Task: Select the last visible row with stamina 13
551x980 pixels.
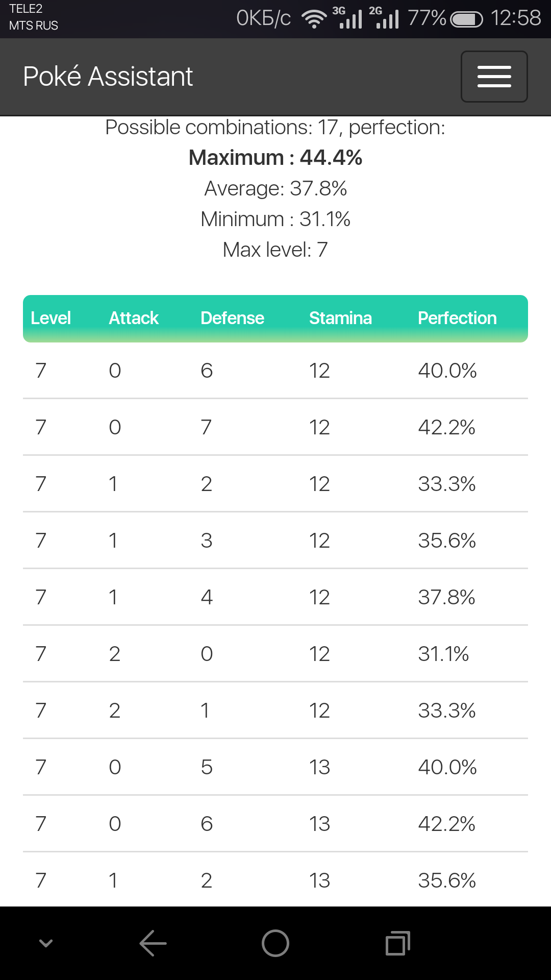Action: [275, 880]
